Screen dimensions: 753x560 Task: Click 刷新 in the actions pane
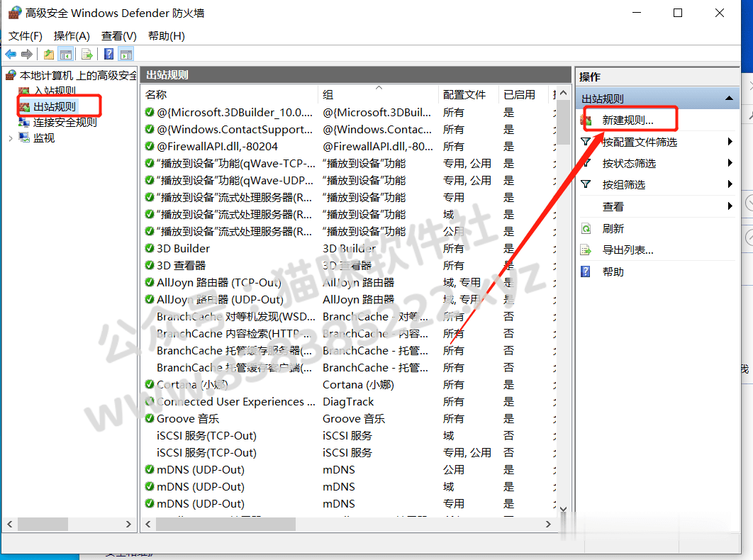point(613,229)
